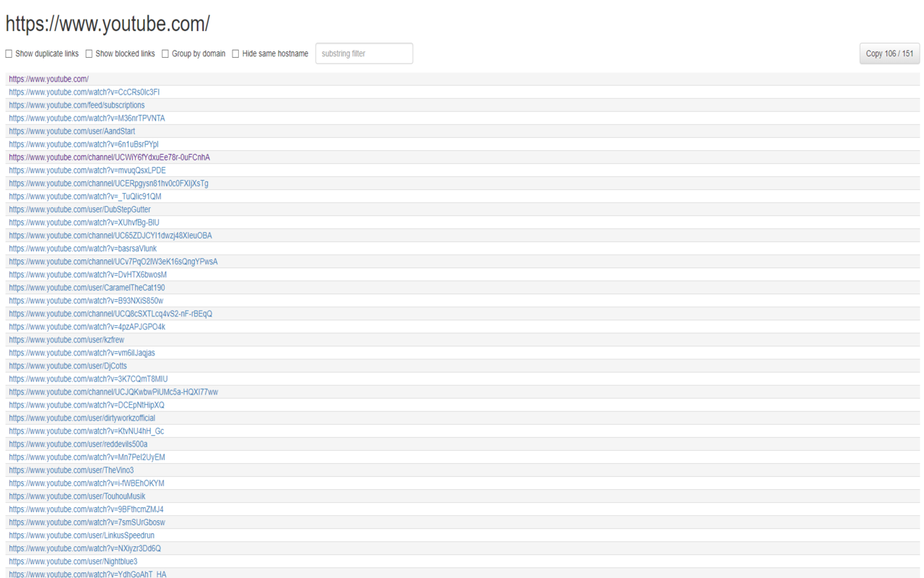Visit the user/AandStart link

point(72,131)
